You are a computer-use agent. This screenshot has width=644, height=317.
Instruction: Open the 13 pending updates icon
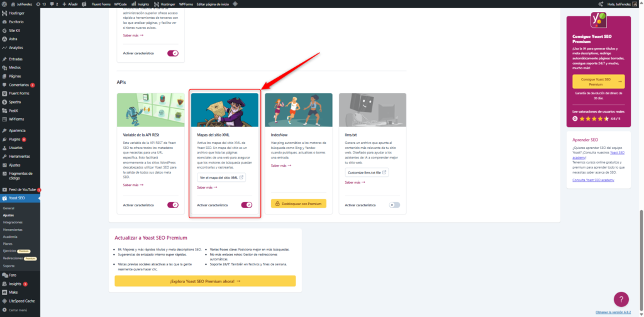(41, 4)
